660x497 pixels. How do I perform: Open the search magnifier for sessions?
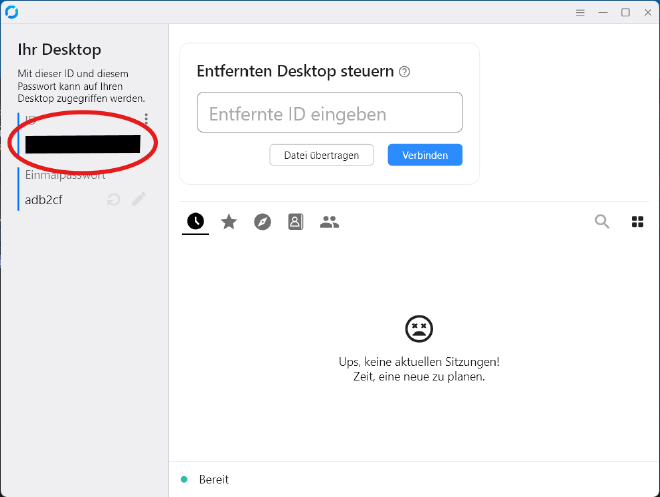pyautogui.click(x=602, y=222)
